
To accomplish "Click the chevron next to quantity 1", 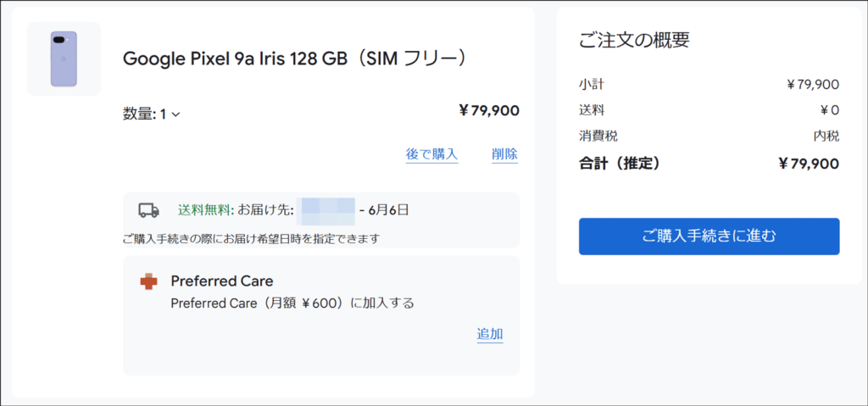I will pos(176,114).
